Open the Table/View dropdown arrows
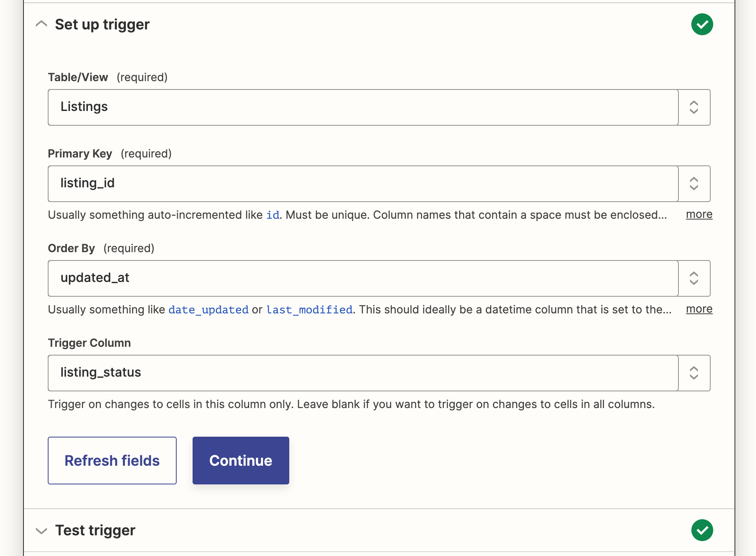Viewport: 756px width, 556px height. [x=694, y=107]
